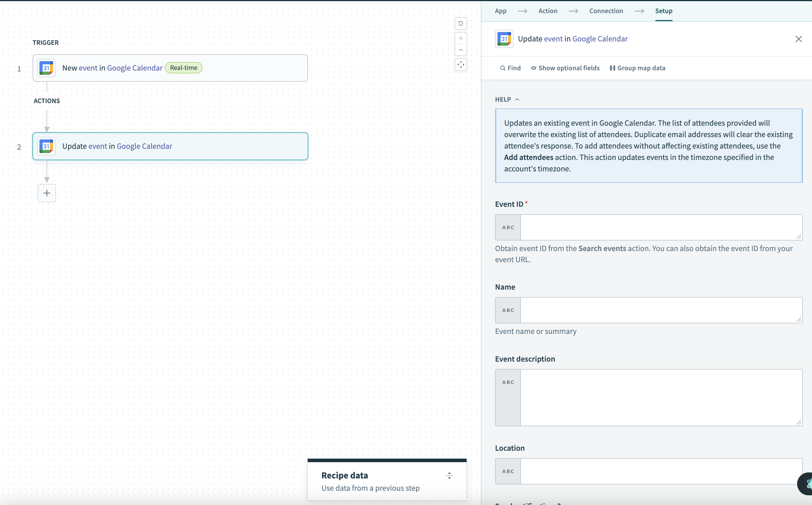812x505 pixels.
Task: Click the ACTIONS section label
Action: [x=47, y=101]
